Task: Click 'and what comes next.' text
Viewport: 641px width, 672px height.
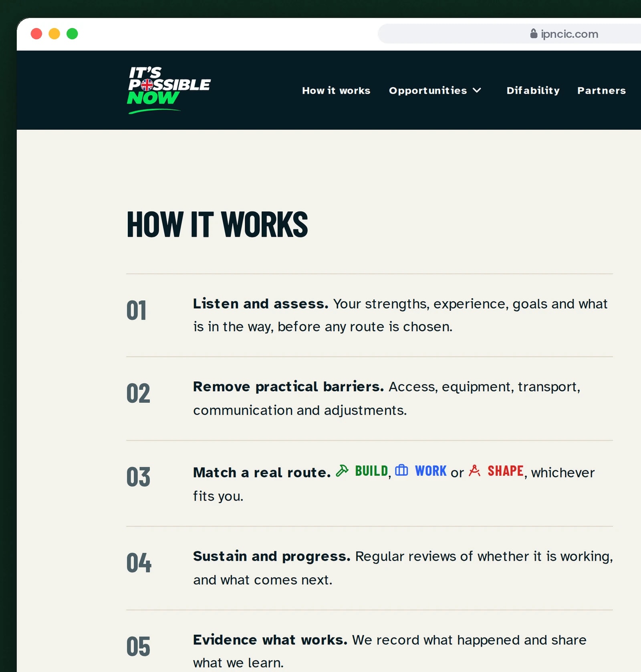Action: (263, 580)
